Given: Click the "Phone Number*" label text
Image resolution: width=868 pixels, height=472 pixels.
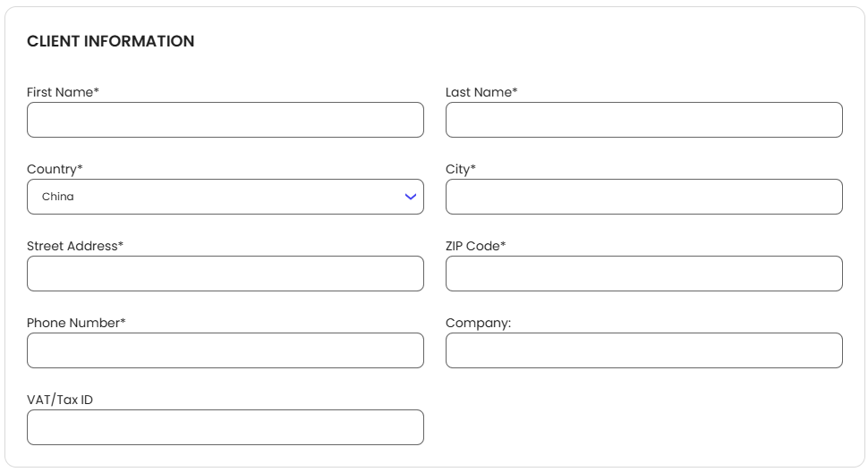Looking at the screenshot, I should click(x=76, y=323).
